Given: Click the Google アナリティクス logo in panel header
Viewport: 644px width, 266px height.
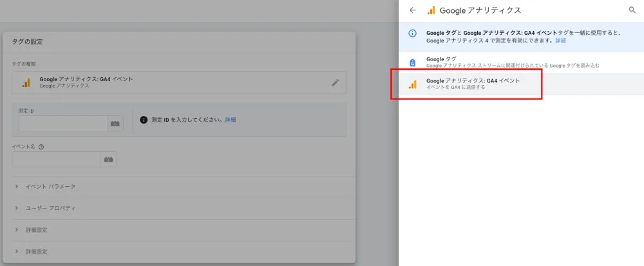Looking at the screenshot, I should coord(431,10).
